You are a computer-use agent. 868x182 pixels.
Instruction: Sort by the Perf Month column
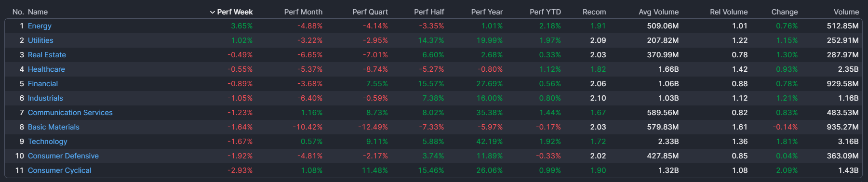point(303,12)
